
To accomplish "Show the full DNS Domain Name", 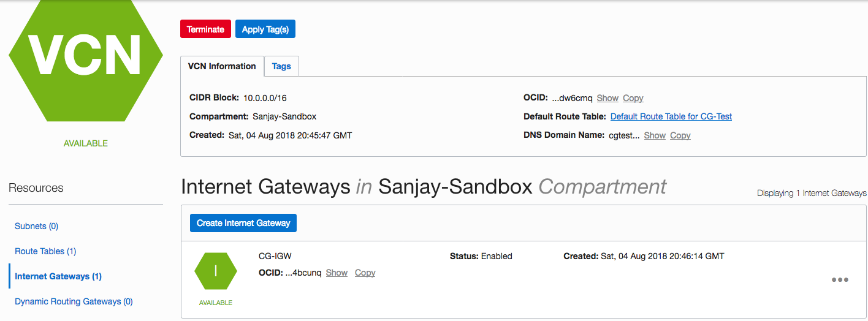I will 655,135.
